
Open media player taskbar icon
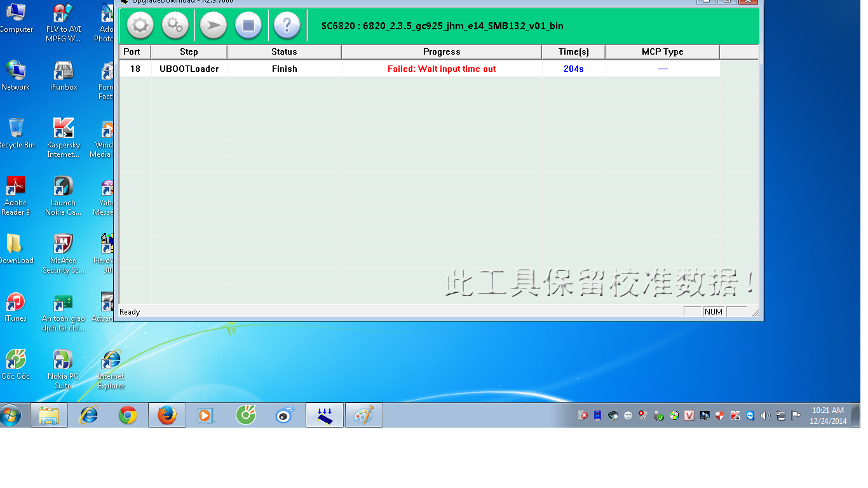(207, 416)
